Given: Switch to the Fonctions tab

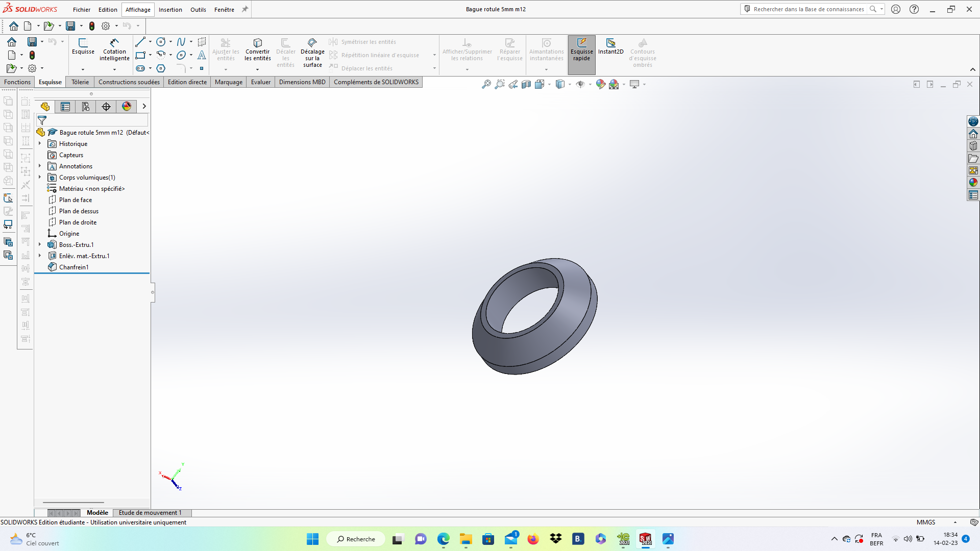Looking at the screenshot, I should (x=17, y=82).
